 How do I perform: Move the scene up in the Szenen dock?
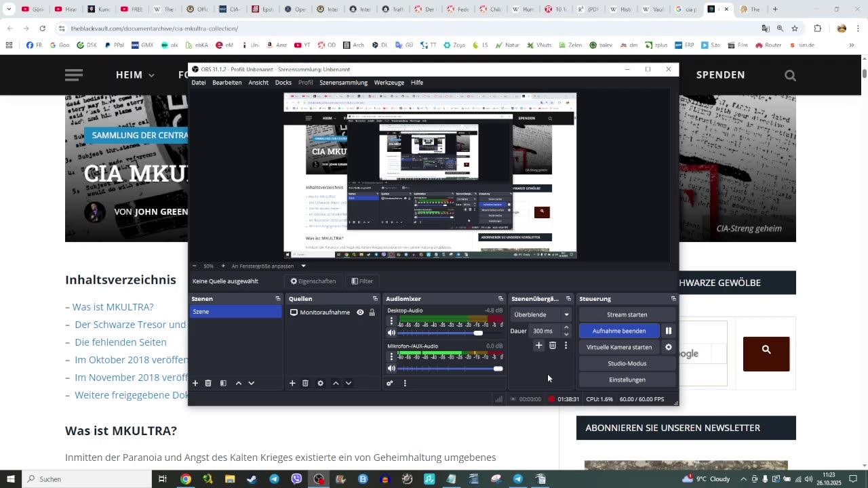pyautogui.click(x=239, y=383)
